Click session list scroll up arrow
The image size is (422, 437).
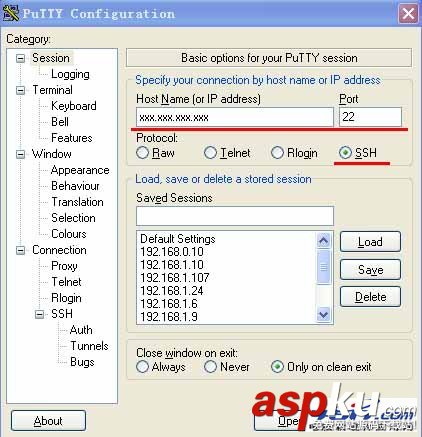[323, 240]
